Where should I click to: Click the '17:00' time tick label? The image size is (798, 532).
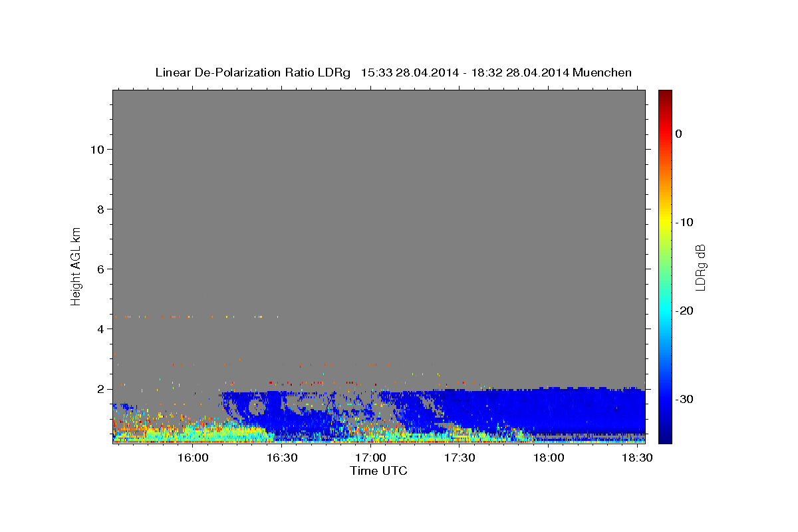pos(370,458)
